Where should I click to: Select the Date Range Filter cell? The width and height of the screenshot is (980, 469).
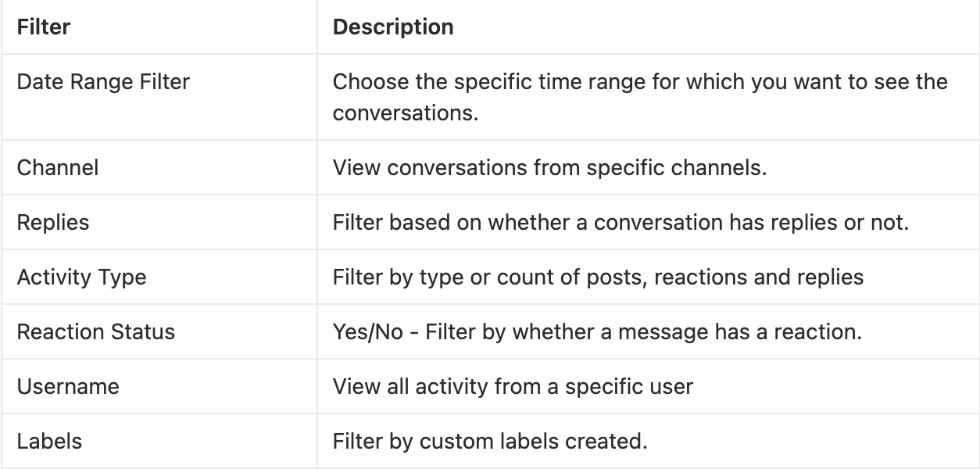tap(103, 82)
